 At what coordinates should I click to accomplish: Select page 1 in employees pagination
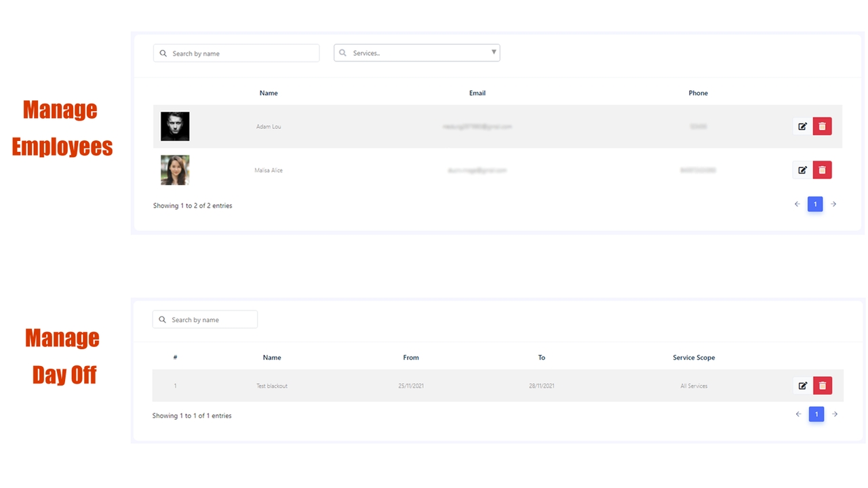[x=815, y=204]
